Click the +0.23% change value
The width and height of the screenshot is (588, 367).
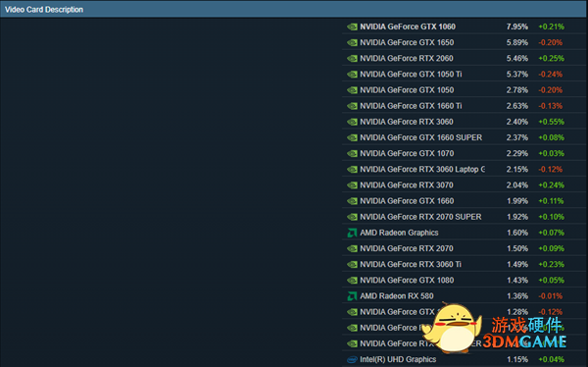[x=551, y=264]
